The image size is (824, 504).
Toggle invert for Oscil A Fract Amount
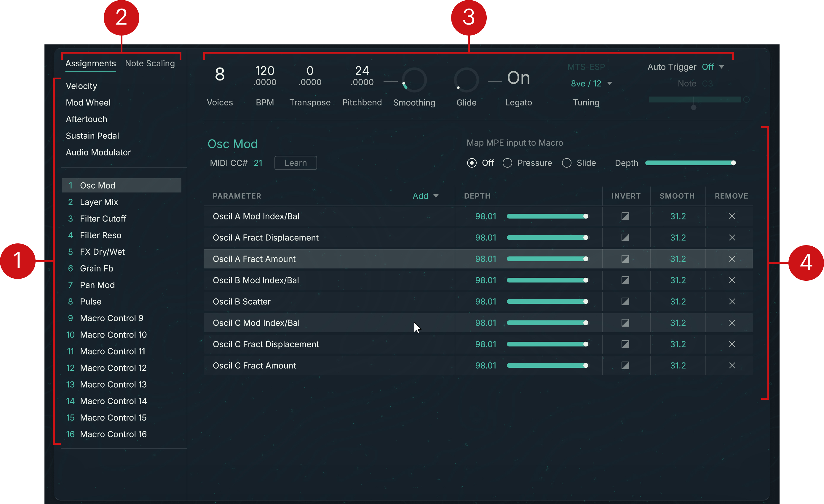click(625, 259)
